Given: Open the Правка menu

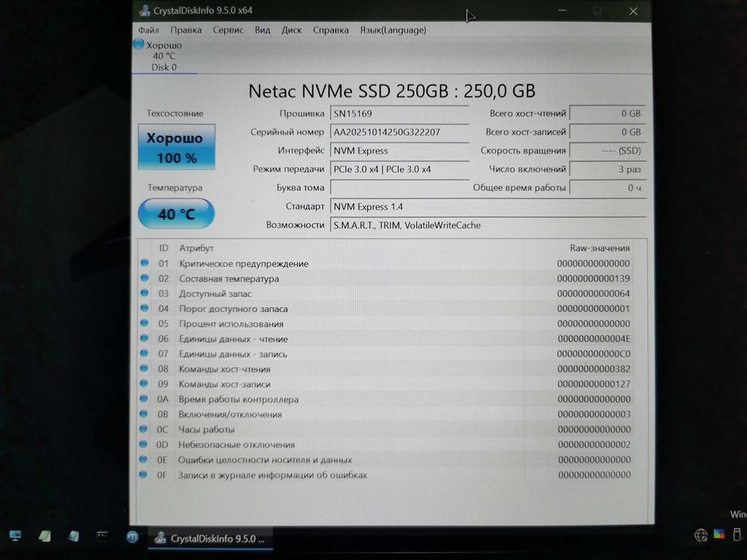Looking at the screenshot, I should coord(186,30).
